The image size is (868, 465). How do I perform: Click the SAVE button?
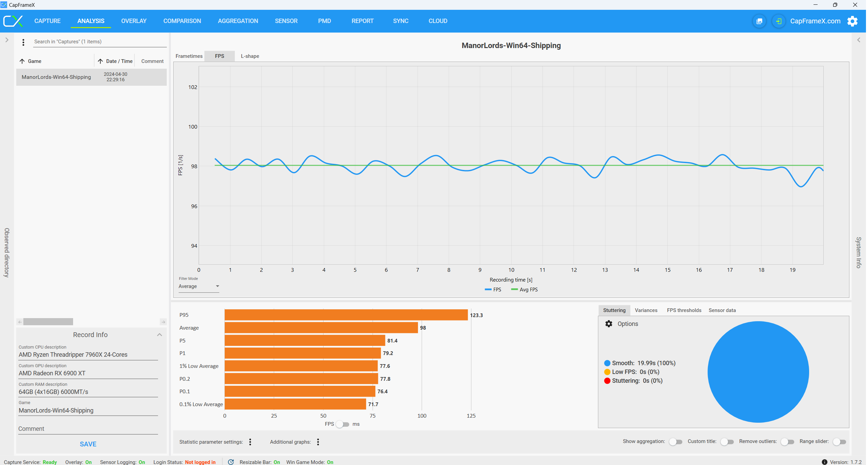point(88,445)
